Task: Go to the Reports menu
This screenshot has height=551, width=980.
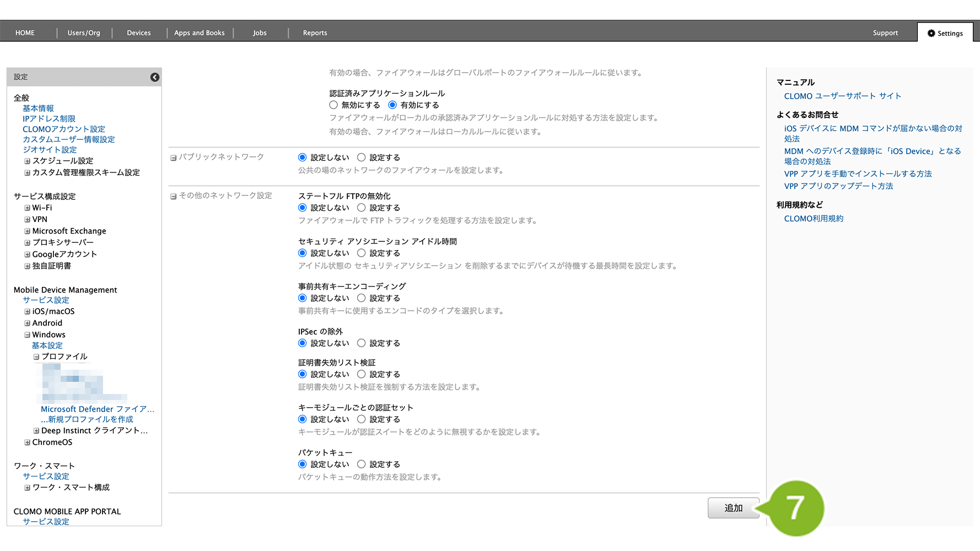Action: coord(315,33)
